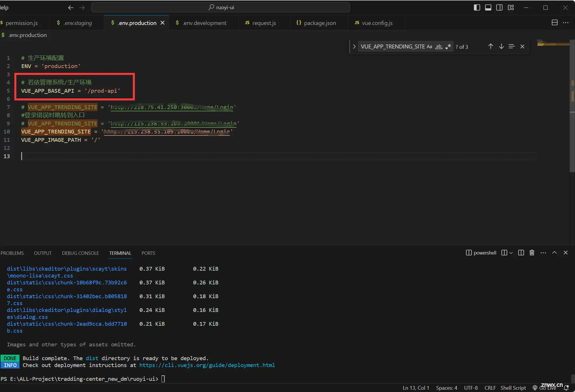Open the PROBLEMS panel tab
Viewport: 575px width, 392px height.
pos(12,253)
